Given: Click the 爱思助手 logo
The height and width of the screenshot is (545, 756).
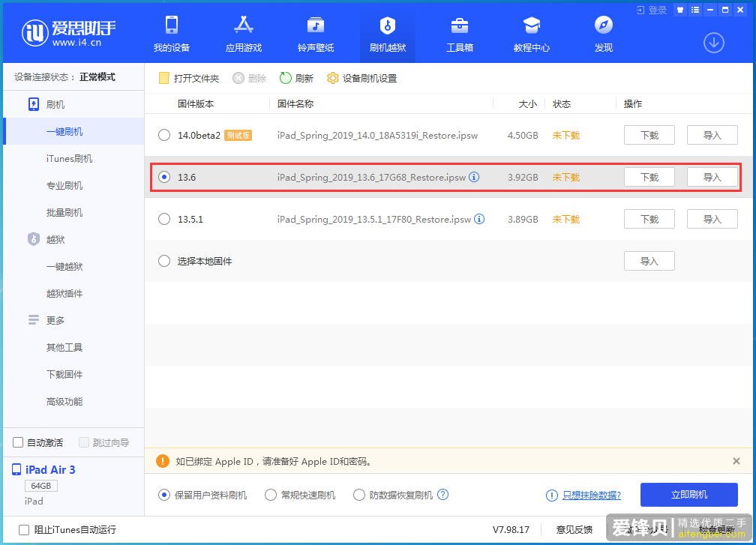Looking at the screenshot, I should pos(68,33).
